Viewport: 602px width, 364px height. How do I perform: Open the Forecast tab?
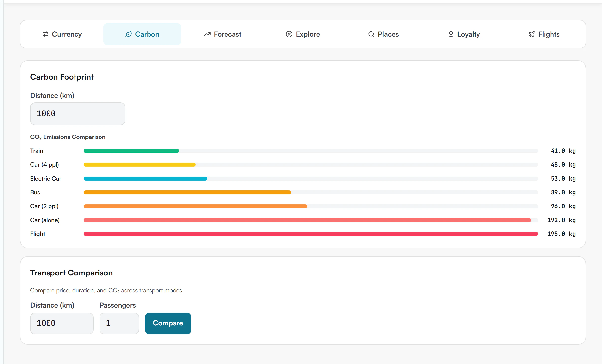(223, 34)
